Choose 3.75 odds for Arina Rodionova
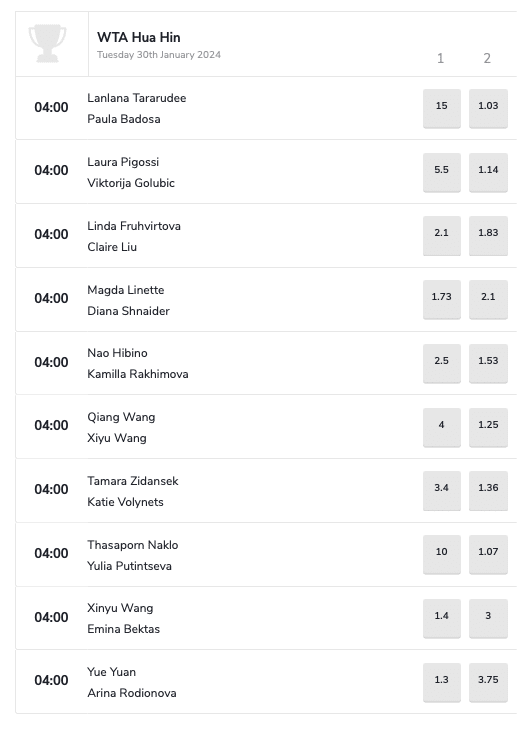The image size is (517, 729). [x=488, y=683]
